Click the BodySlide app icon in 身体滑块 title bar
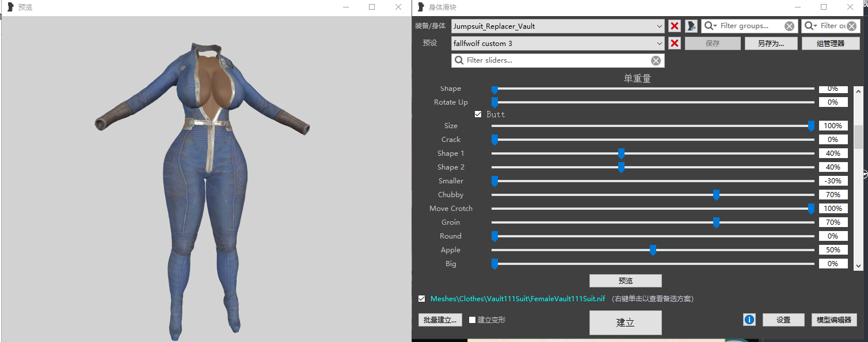This screenshot has height=342, width=868. [420, 7]
